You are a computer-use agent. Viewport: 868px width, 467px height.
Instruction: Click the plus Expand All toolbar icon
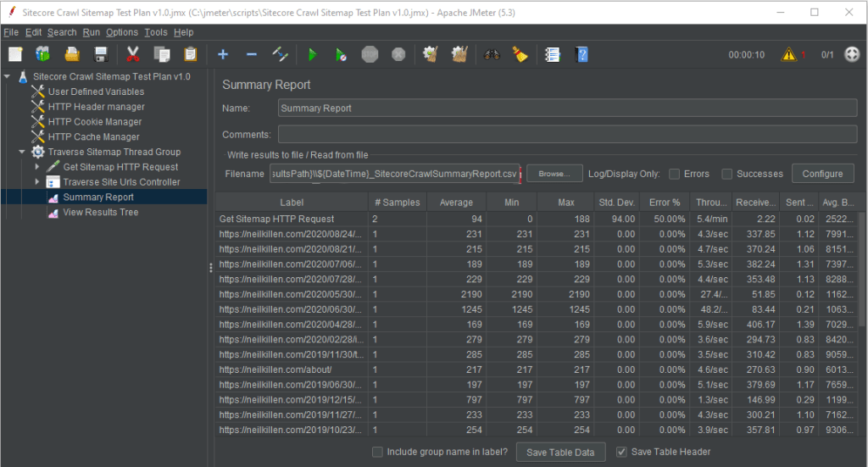point(223,55)
